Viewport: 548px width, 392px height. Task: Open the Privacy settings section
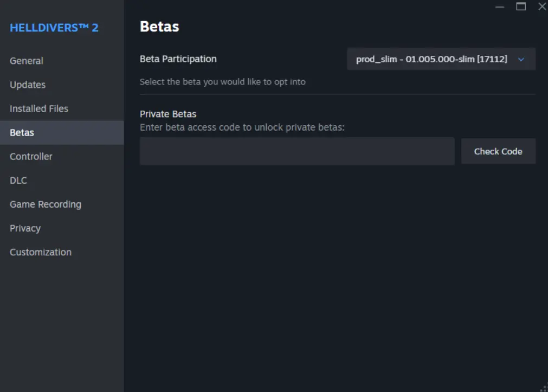point(25,228)
